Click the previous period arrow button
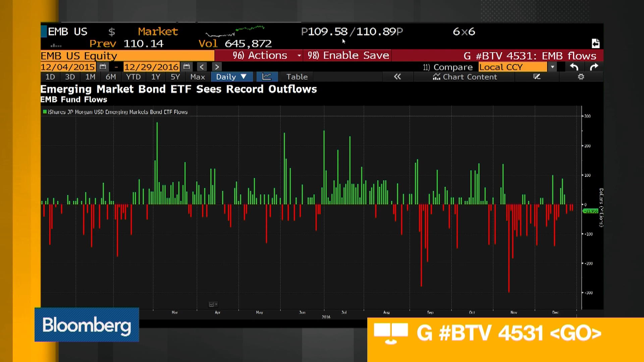Viewport: 644px width, 362px height. pyautogui.click(x=202, y=67)
